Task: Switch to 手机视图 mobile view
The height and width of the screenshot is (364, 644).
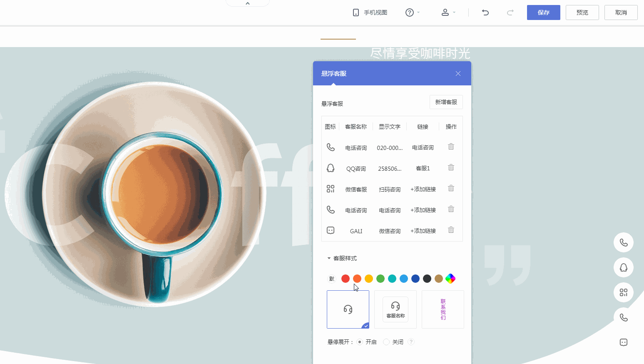Action: 370,12
